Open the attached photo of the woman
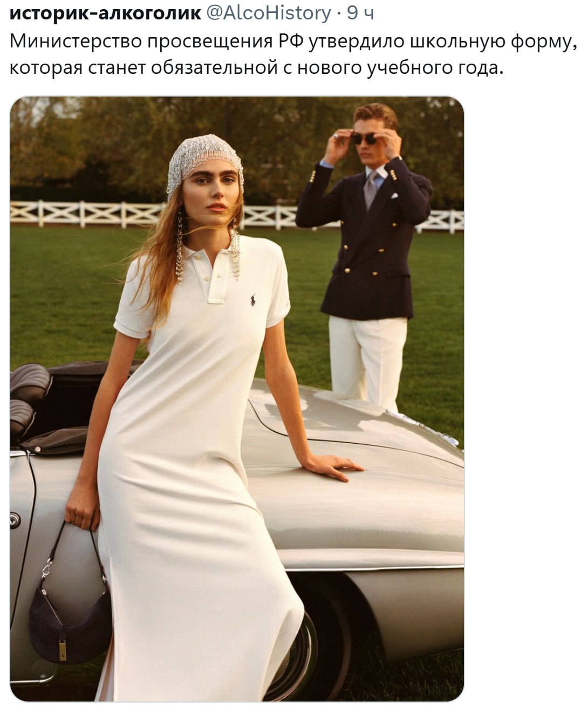Image resolution: width=588 pixels, height=708 pixels. [237, 398]
